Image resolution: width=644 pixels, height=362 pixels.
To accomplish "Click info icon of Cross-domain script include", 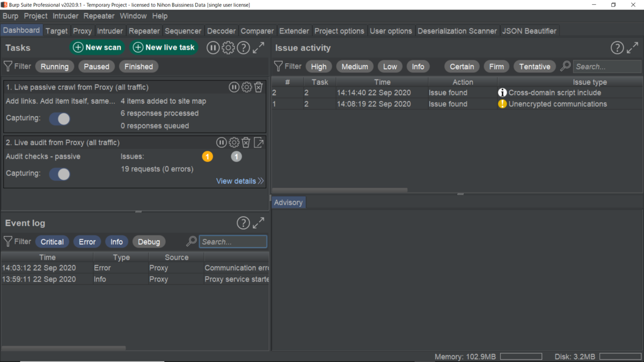I will pos(502,93).
